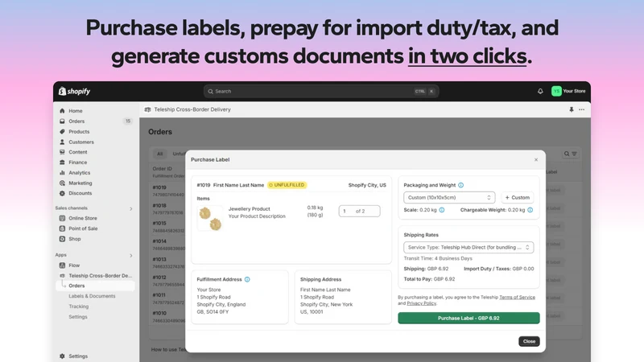Click the Shopify logo

74,91
